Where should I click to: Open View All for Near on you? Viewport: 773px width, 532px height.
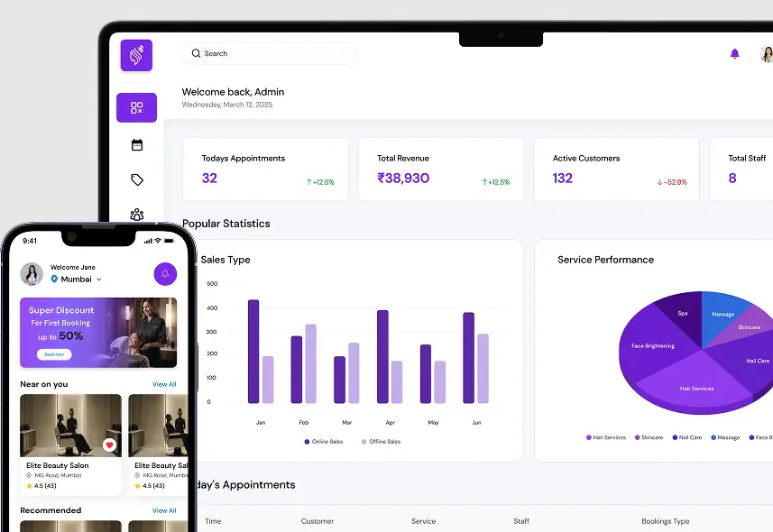coord(164,384)
